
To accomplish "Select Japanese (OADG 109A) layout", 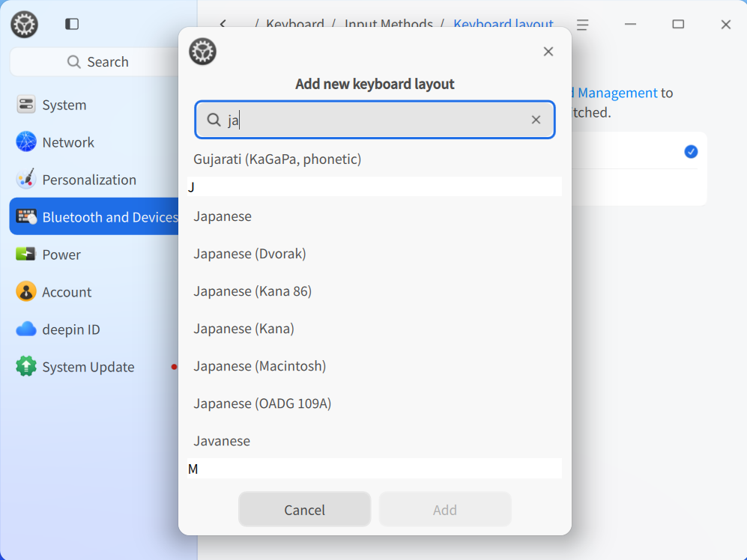I will pos(375,404).
